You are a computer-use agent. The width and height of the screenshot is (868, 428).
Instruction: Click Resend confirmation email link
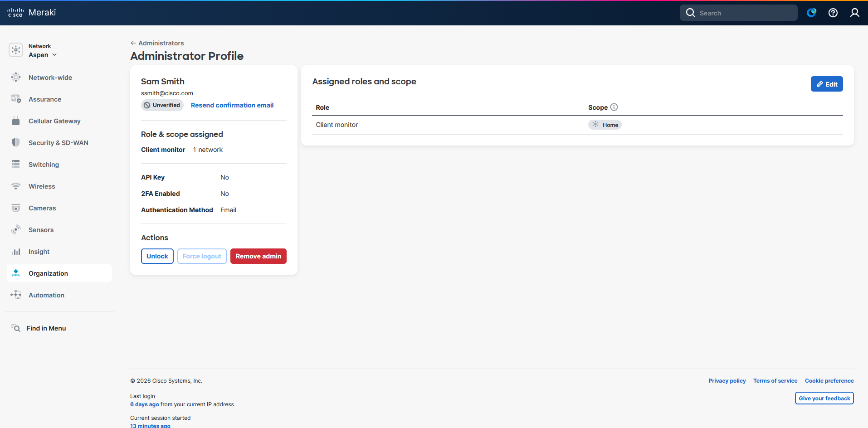click(x=232, y=105)
